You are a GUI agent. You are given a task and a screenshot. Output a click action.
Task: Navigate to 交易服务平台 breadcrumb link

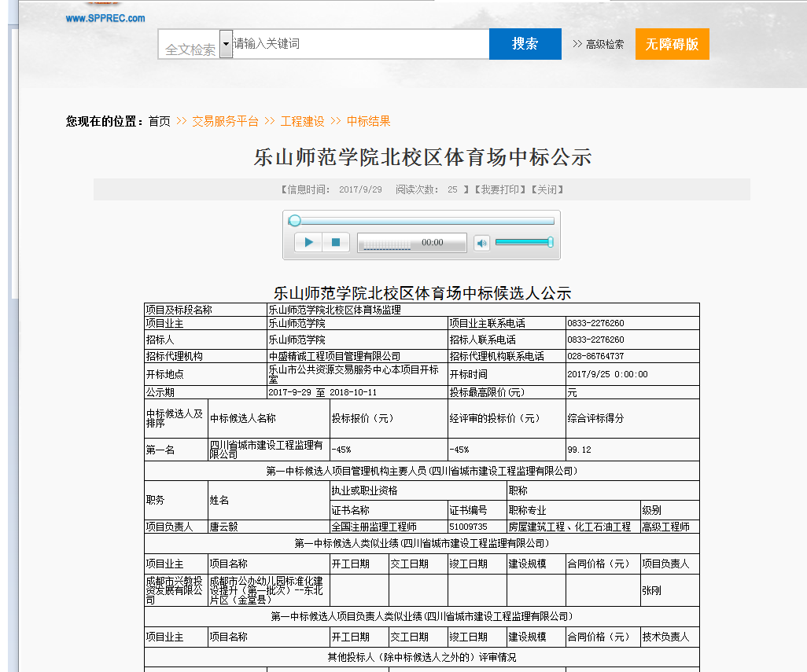[x=225, y=121]
